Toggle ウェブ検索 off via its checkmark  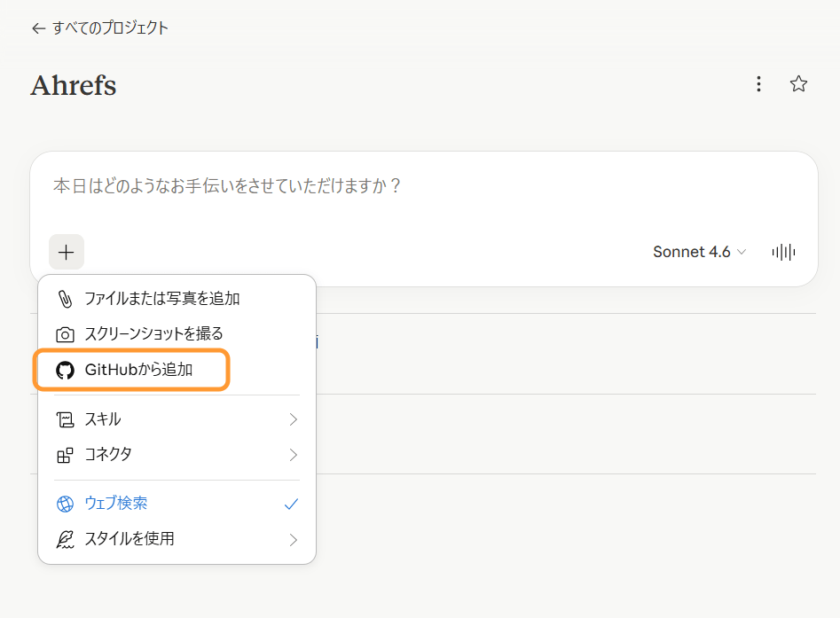(x=292, y=504)
